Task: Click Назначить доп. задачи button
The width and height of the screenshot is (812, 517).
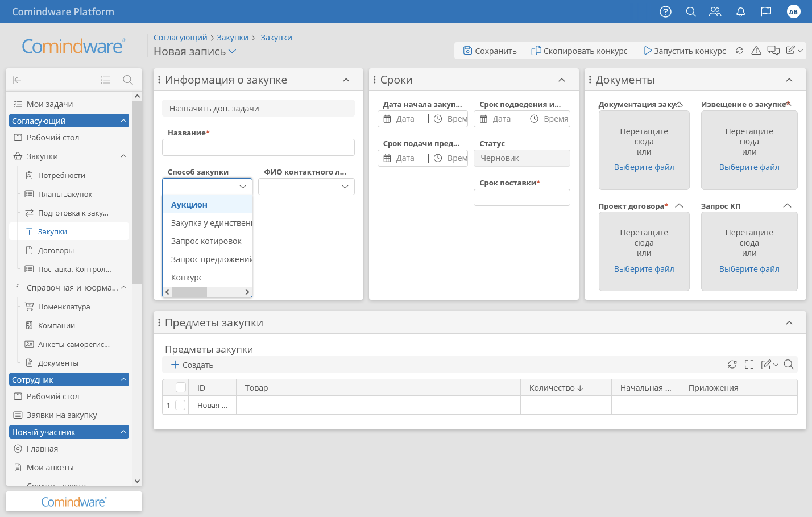Action: (258, 108)
